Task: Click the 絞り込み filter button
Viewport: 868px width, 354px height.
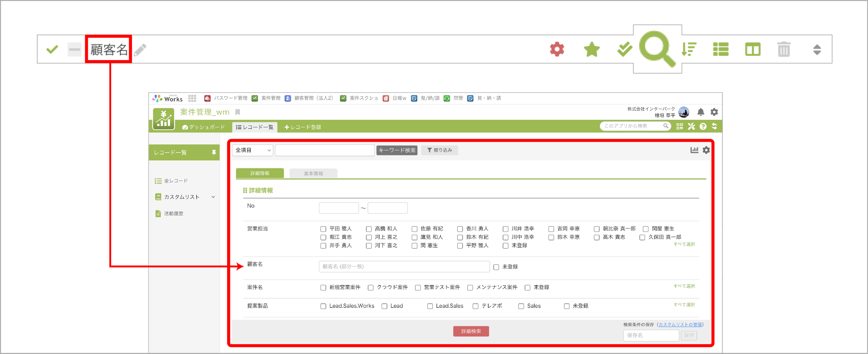Action: 439,150
